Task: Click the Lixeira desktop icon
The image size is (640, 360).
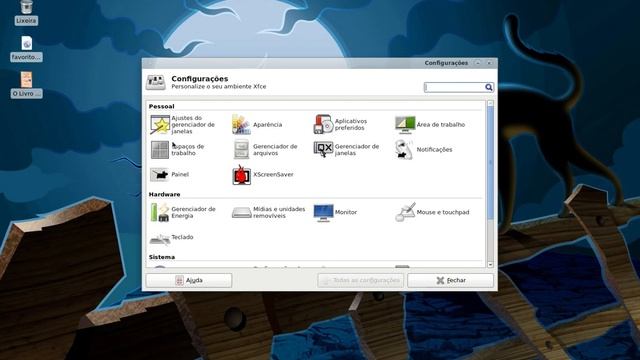Action: tap(27, 7)
